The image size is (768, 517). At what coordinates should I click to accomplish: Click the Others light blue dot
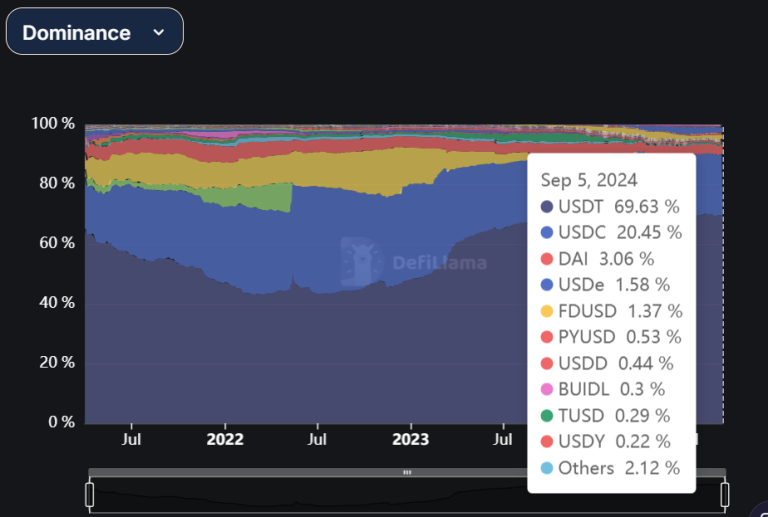546,467
